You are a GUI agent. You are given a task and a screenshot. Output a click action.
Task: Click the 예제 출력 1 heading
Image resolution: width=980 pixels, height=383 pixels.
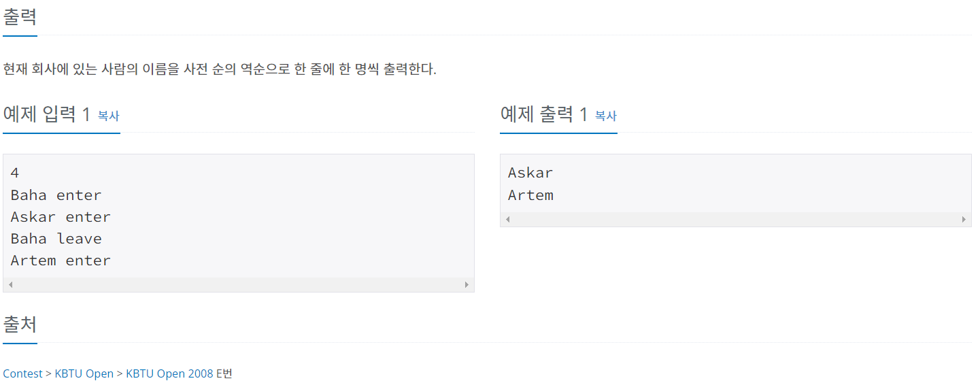tap(544, 114)
